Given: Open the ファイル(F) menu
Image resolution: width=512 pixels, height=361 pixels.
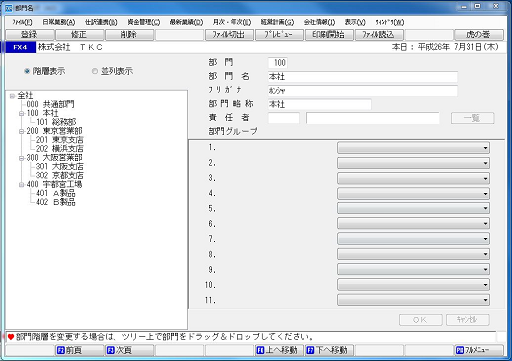Looking at the screenshot, I should pyautogui.click(x=22, y=22).
